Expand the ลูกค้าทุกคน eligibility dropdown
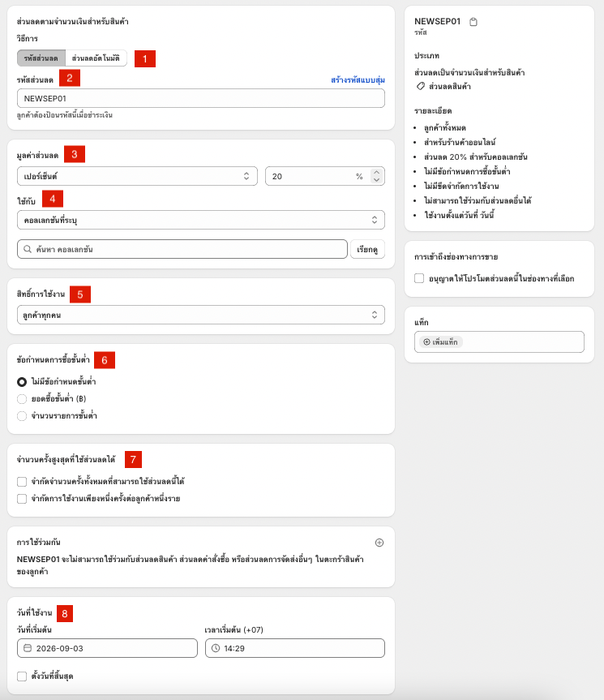The height and width of the screenshot is (700, 604). point(201,315)
